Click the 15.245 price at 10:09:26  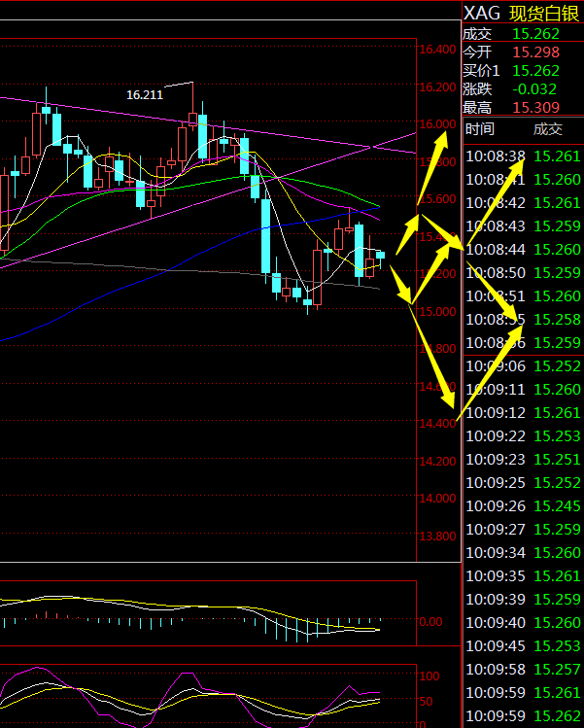(557, 506)
